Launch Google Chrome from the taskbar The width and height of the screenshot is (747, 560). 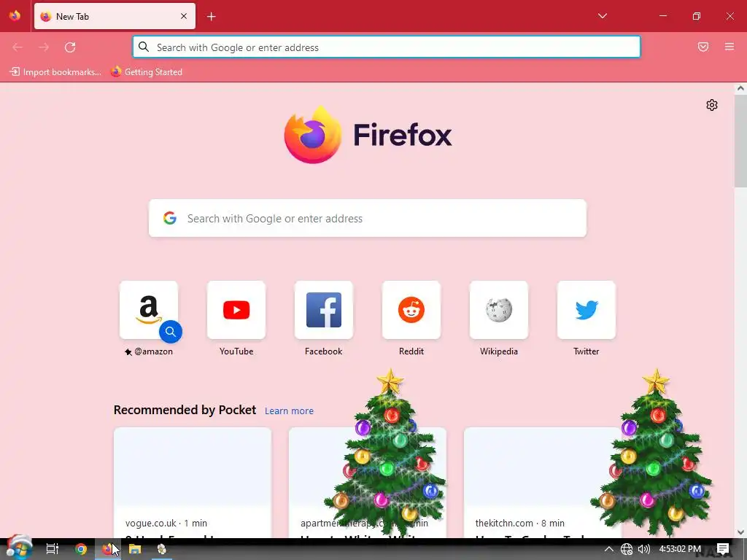pyautogui.click(x=81, y=549)
